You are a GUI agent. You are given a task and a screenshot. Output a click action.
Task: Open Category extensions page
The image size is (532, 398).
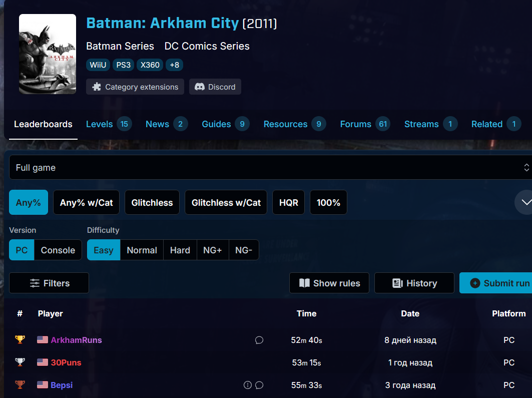pyautogui.click(x=135, y=87)
